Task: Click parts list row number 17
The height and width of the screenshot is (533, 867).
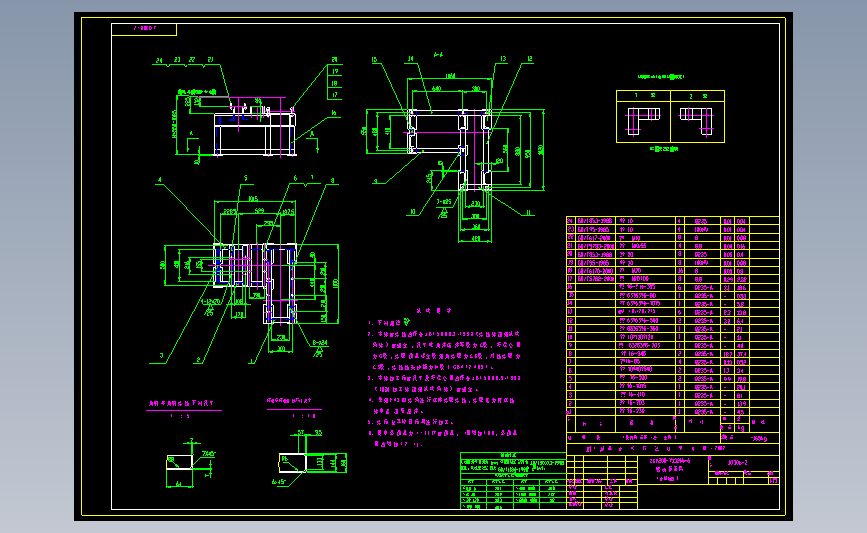Action: pyautogui.click(x=672, y=279)
